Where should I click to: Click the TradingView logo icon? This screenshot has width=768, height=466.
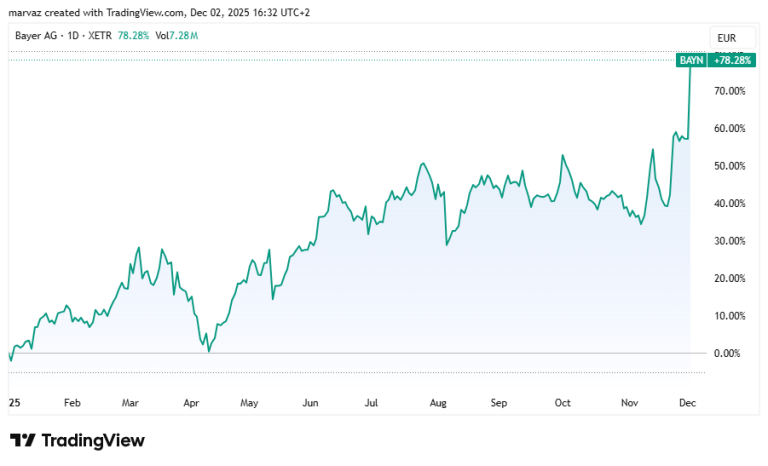click(23, 440)
